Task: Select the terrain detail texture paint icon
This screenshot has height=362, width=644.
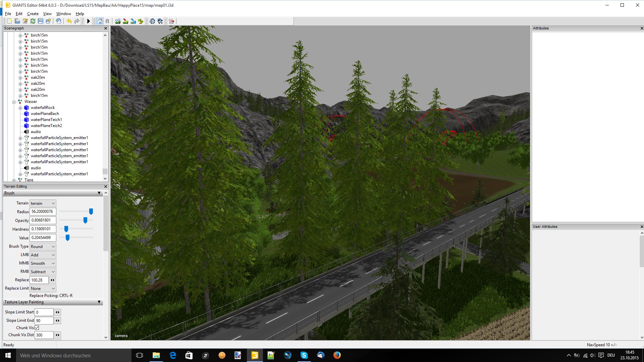Action: coord(125,21)
